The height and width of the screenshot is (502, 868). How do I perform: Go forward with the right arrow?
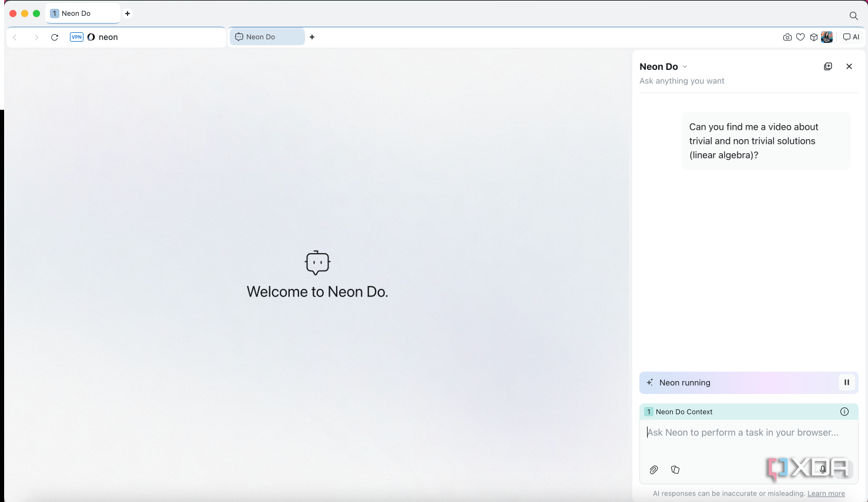pos(36,37)
